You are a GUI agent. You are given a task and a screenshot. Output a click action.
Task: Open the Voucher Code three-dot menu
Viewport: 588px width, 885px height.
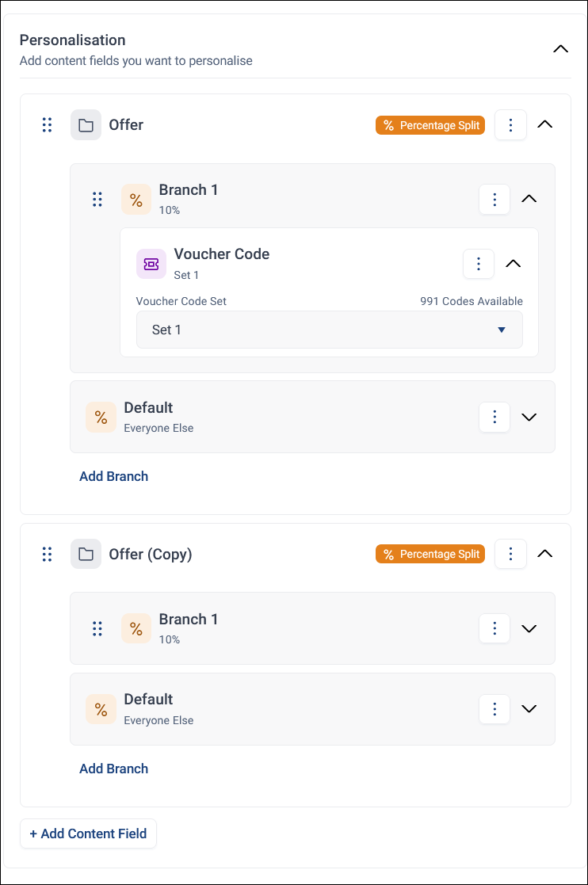point(479,264)
